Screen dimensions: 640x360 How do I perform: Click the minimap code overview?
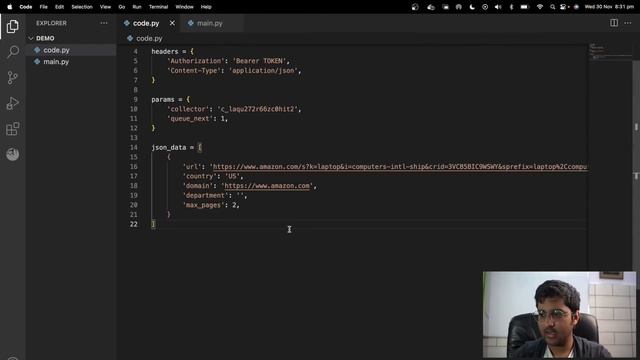[610, 51]
